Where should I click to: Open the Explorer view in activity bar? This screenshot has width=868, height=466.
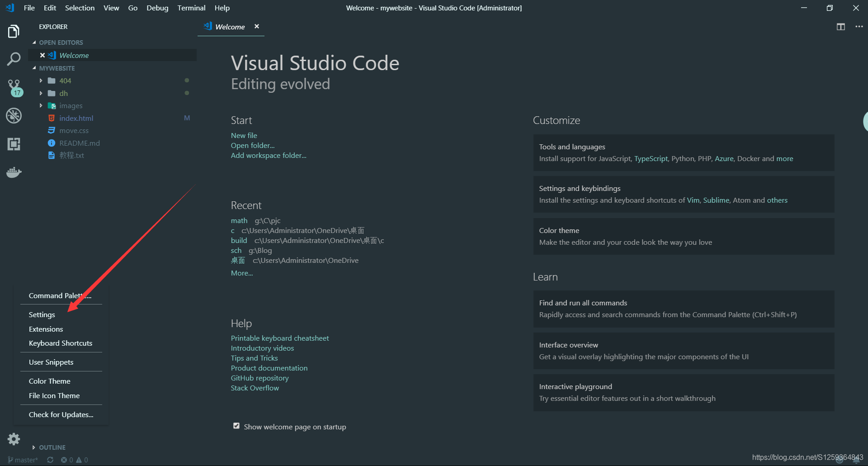click(x=14, y=31)
